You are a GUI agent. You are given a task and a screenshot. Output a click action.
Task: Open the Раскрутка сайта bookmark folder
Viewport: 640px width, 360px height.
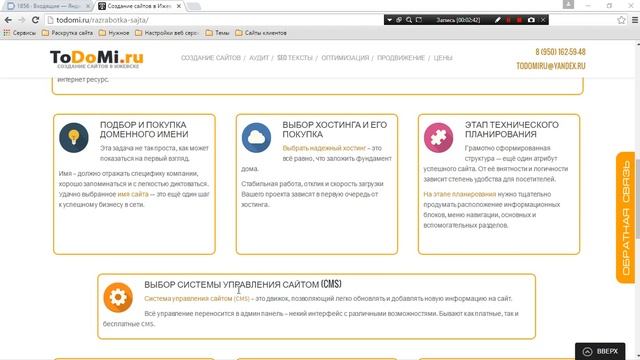coord(67,33)
